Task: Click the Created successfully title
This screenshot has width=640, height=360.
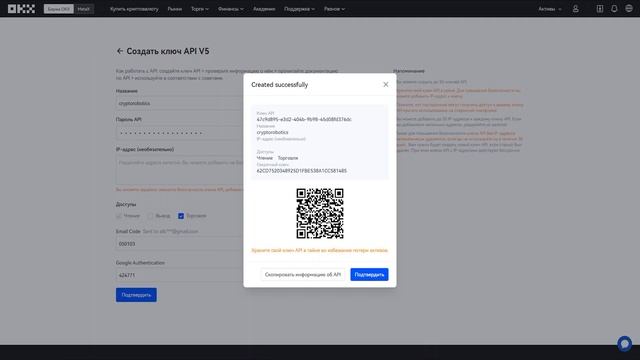Action: coord(280,84)
